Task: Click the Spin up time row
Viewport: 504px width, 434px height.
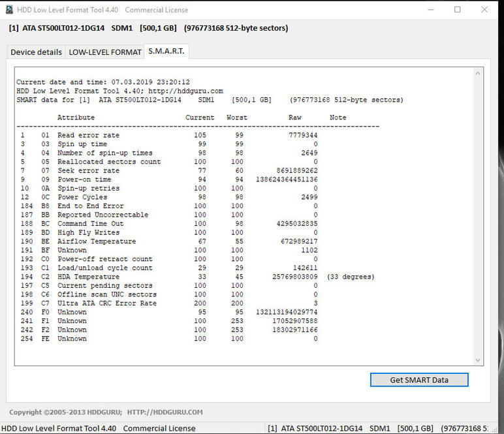Action: point(169,144)
